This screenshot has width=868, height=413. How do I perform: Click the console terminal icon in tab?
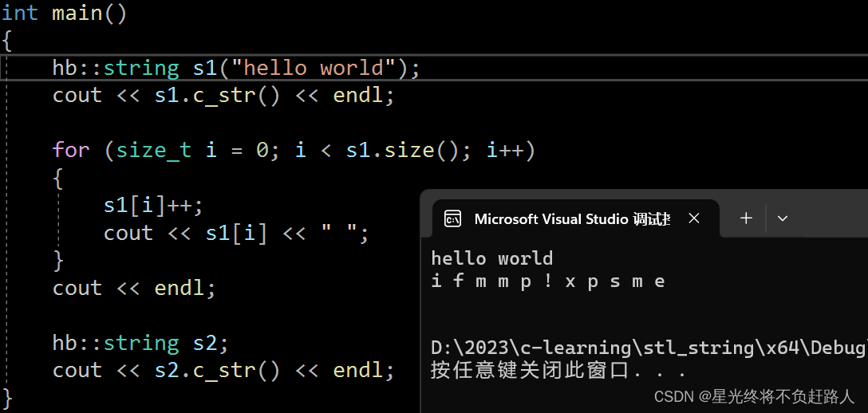coord(453,219)
